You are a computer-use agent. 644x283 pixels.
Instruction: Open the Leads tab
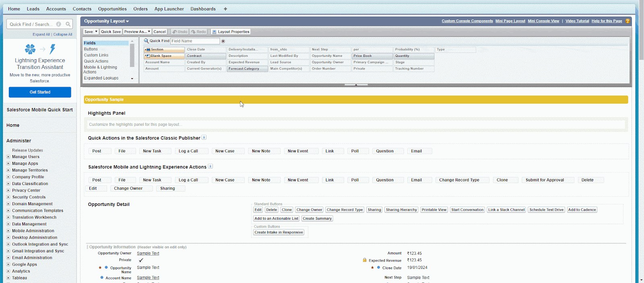(x=33, y=9)
